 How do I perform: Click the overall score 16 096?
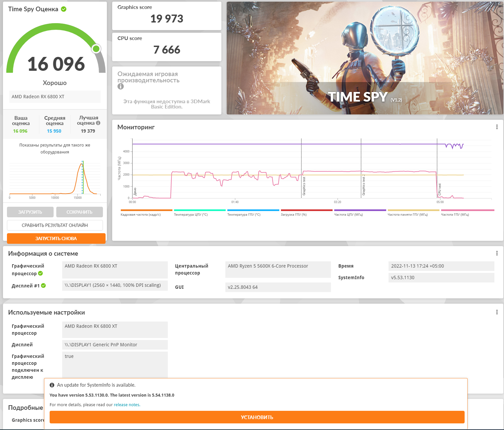(56, 64)
